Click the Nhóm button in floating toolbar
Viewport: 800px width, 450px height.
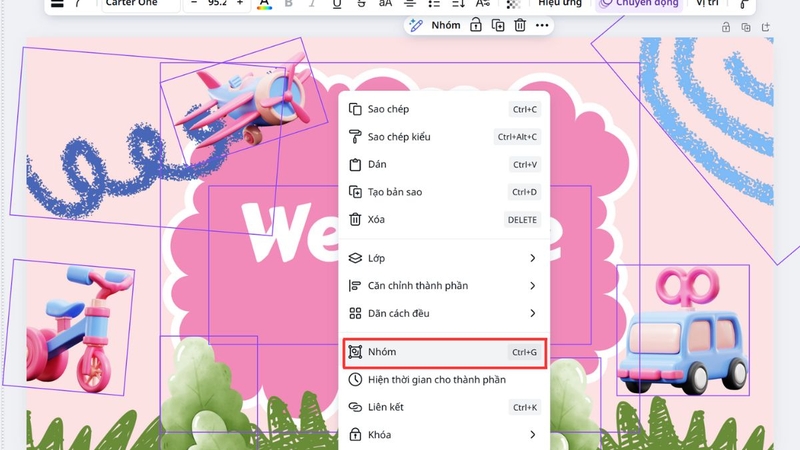[445, 25]
